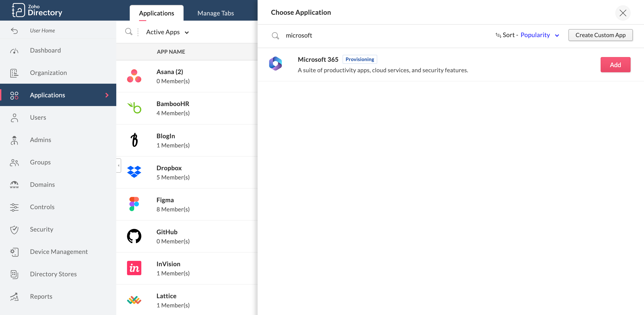Open Groups using its people icon

(x=14, y=163)
